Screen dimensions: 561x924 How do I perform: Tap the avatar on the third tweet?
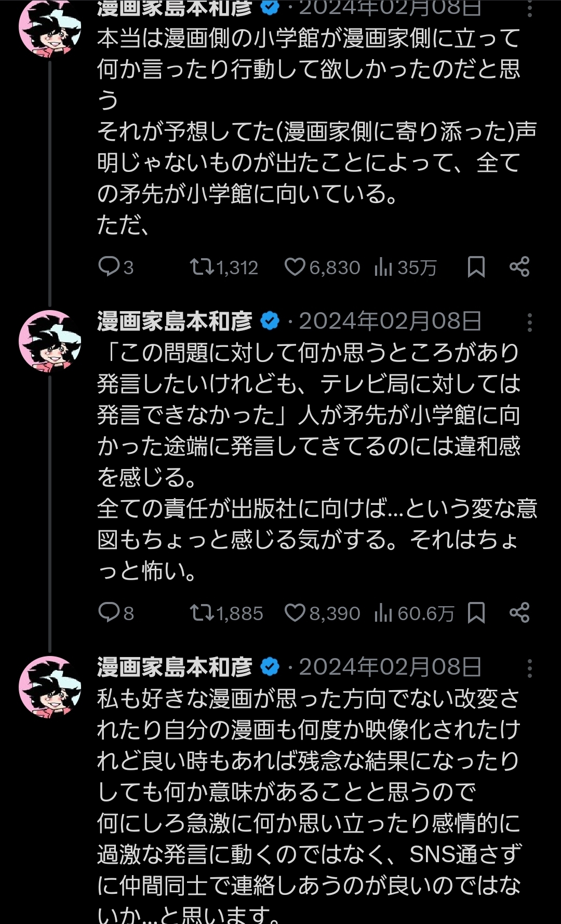50,687
